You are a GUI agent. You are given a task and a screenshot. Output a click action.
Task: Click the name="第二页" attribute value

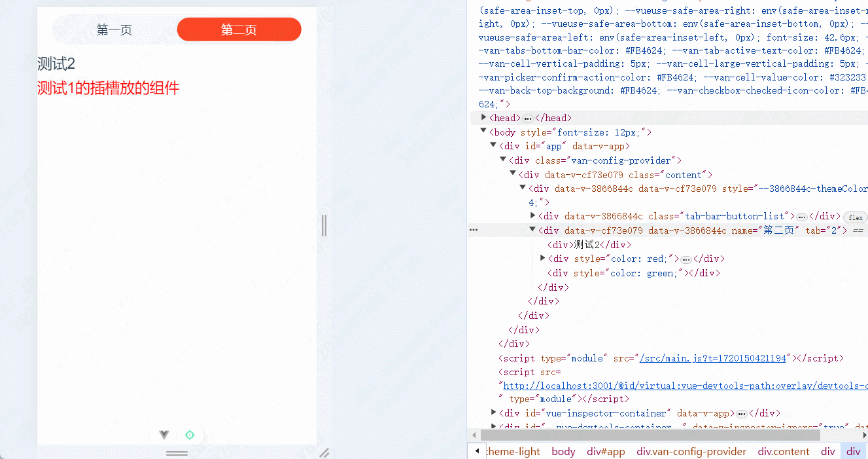click(777, 230)
